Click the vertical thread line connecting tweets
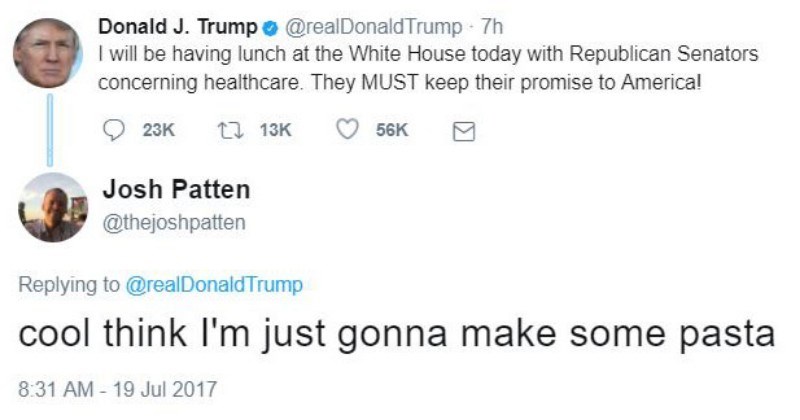The height and width of the screenshot is (420, 800). click(46, 127)
